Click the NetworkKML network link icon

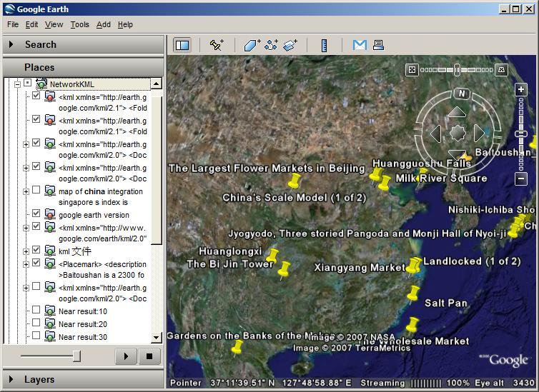click(x=41, y=84)
